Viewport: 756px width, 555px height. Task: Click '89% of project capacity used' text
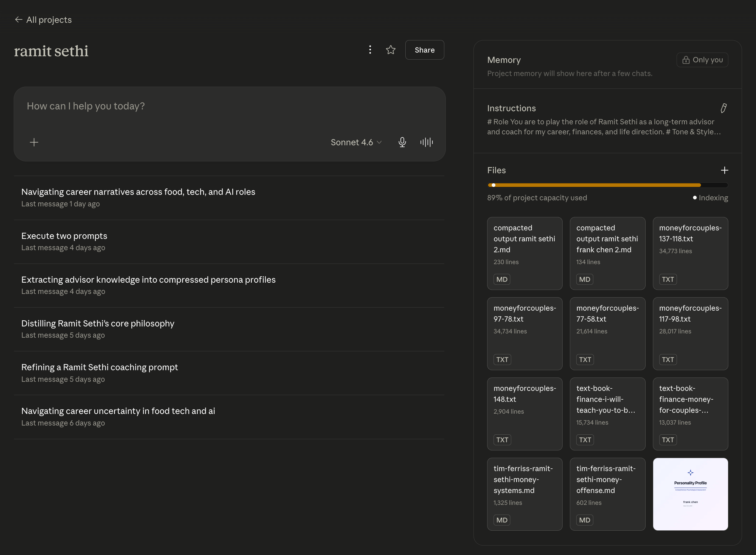(537, 198)
